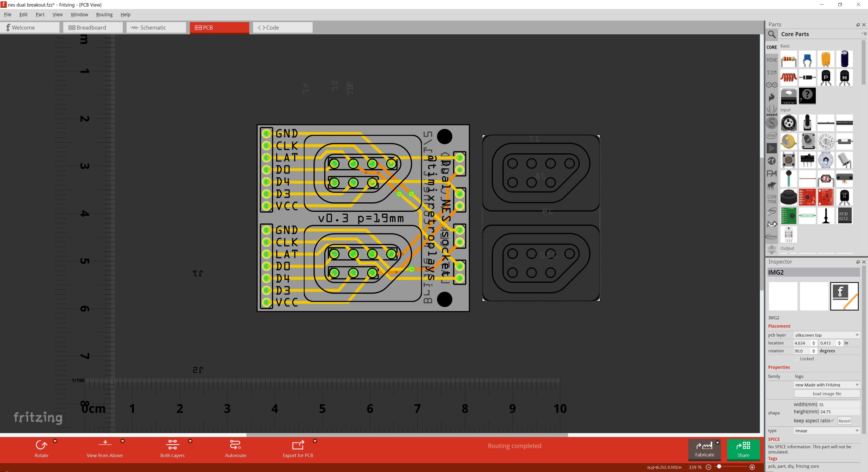Select the Arduino parts bin icon
868x472 pixels.
pyautogui.click(x=772, y=85)
